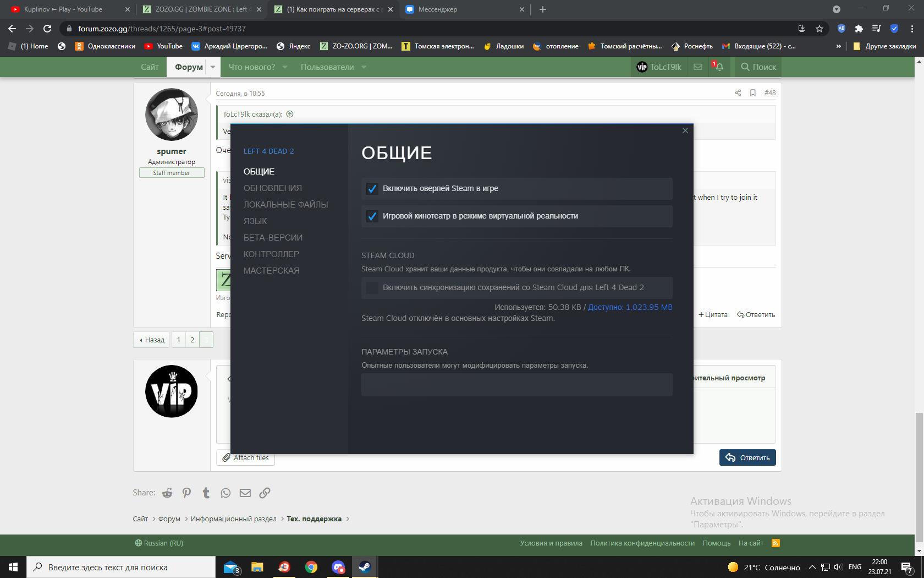Open spumer's profile avatar

coord(172,114)
